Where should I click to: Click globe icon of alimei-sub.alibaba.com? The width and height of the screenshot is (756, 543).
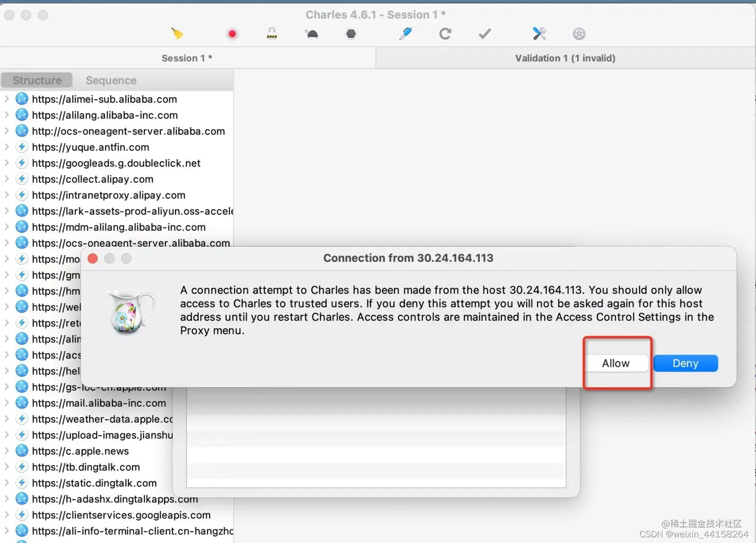21,99
